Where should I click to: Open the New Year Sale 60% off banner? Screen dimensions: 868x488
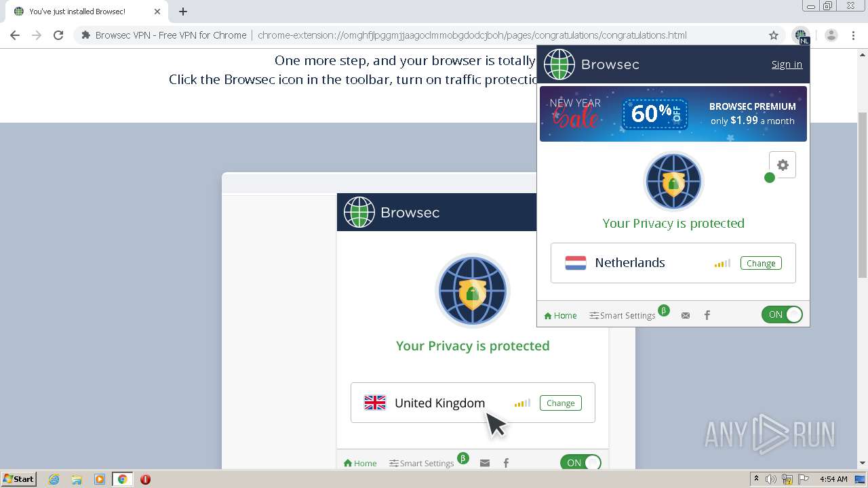click(673, 114)
